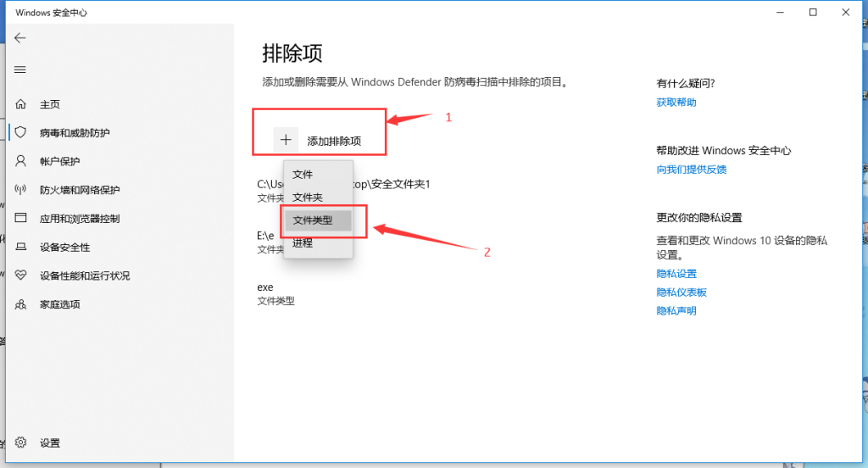868x468 pixels.
Task: Click the device performance heart icon
Action: [21, 276]
